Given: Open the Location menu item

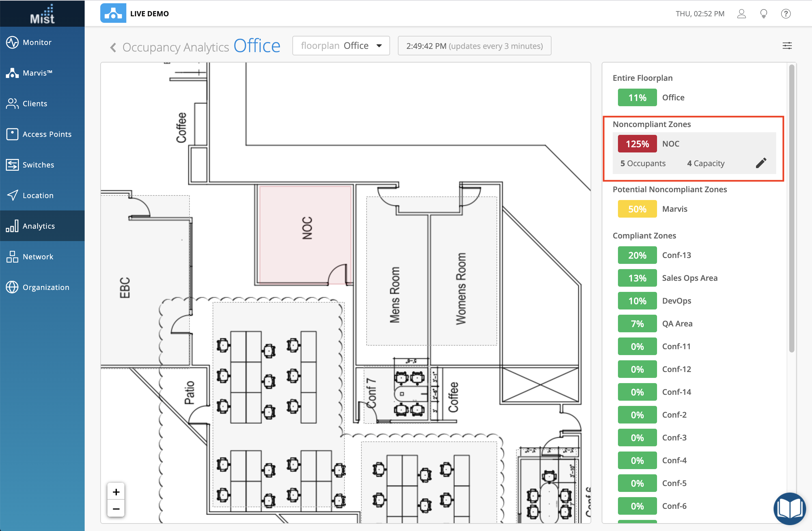Looking at the screenshot, I should (38, 195).
